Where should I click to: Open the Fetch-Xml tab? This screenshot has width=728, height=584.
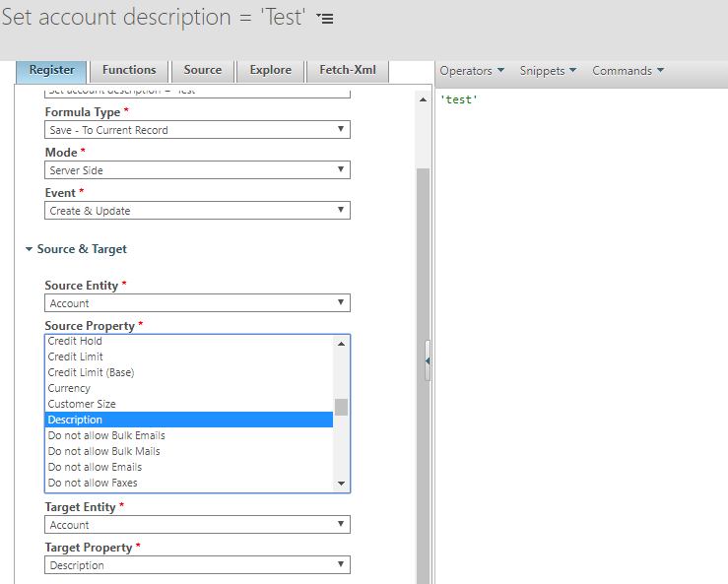click(348, 71)
